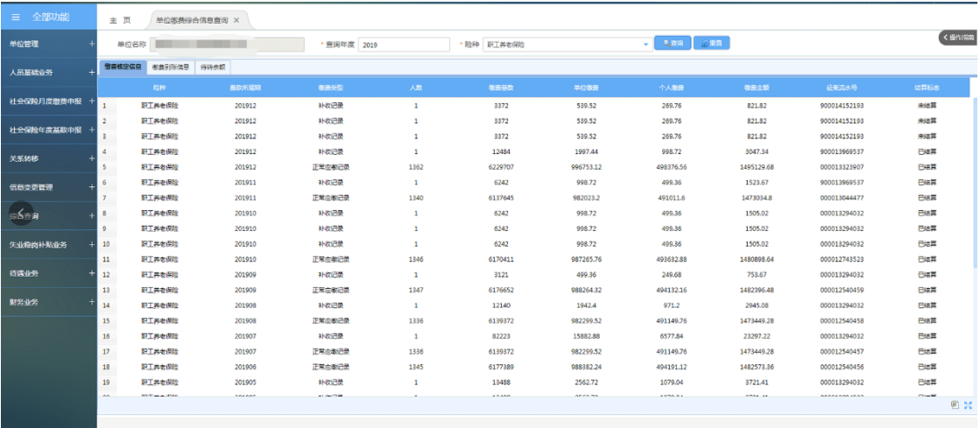980x428 pixels.
Task: Open the 操作指南 side panel
Action: coord(957,38)
